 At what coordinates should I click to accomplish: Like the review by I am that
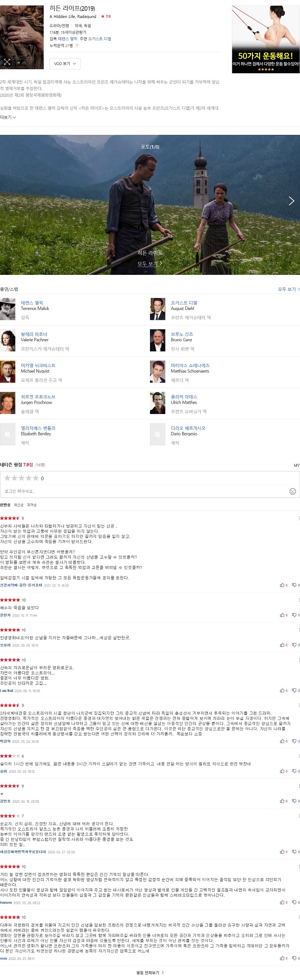(283, 690)
